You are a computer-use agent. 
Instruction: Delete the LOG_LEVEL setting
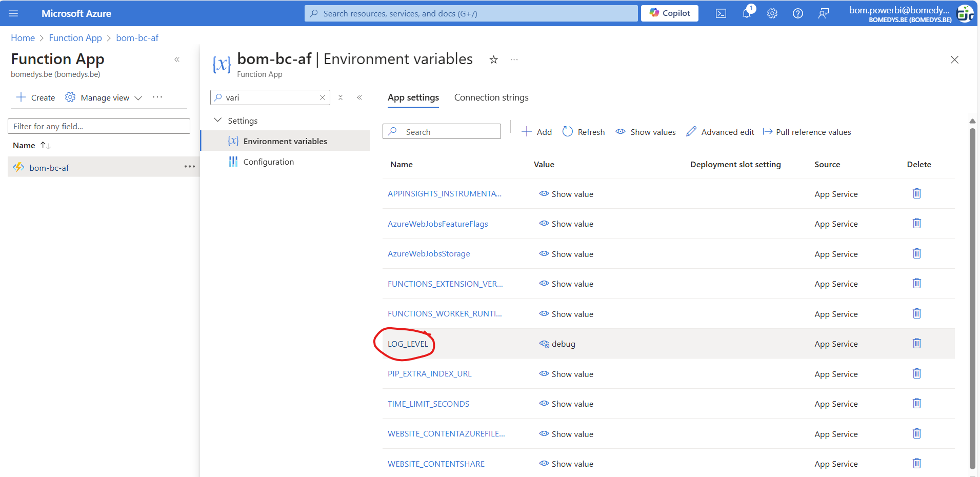[x=917, y=343]
